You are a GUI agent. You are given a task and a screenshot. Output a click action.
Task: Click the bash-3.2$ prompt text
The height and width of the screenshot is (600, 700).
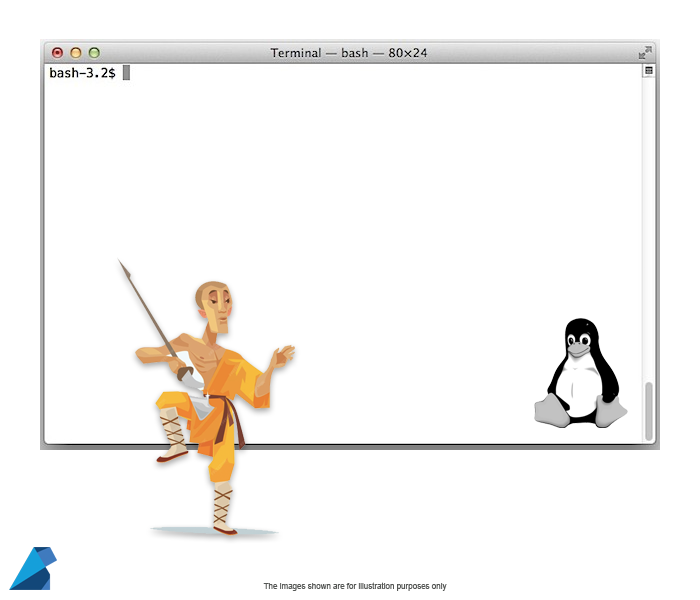coord(82,73)
